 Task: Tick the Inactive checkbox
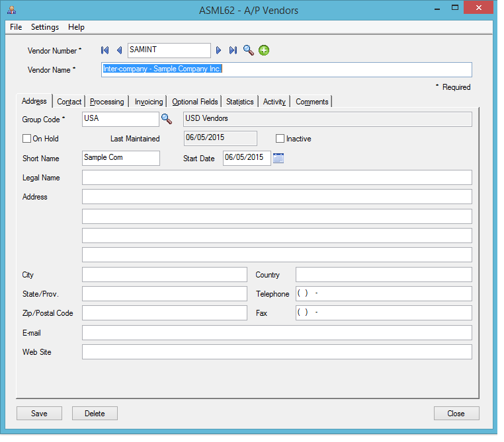pos(280,139)
